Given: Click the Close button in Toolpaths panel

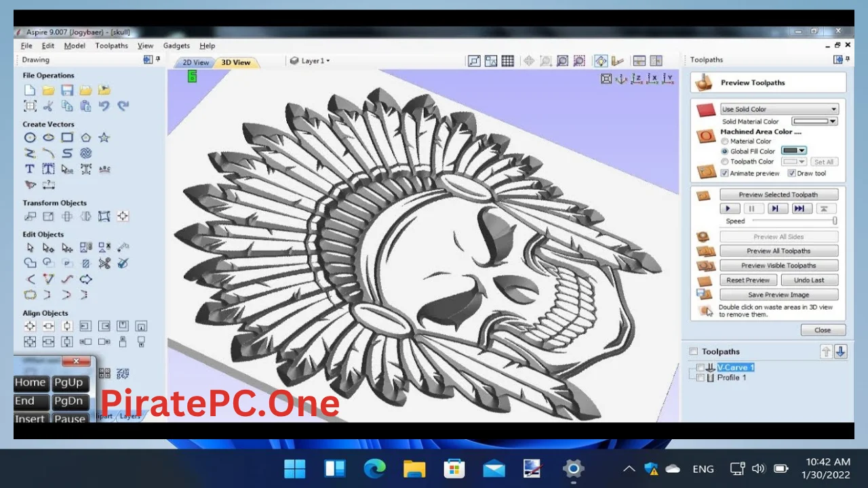Looking at the screenshot, I should point(823,330).
